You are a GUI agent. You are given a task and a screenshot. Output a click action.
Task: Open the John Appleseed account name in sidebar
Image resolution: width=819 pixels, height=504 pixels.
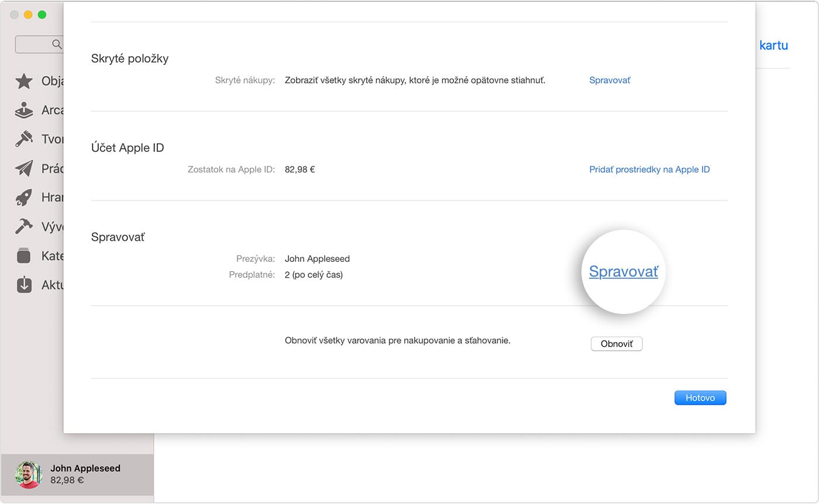pyautogui.click(x=85, y=468)
